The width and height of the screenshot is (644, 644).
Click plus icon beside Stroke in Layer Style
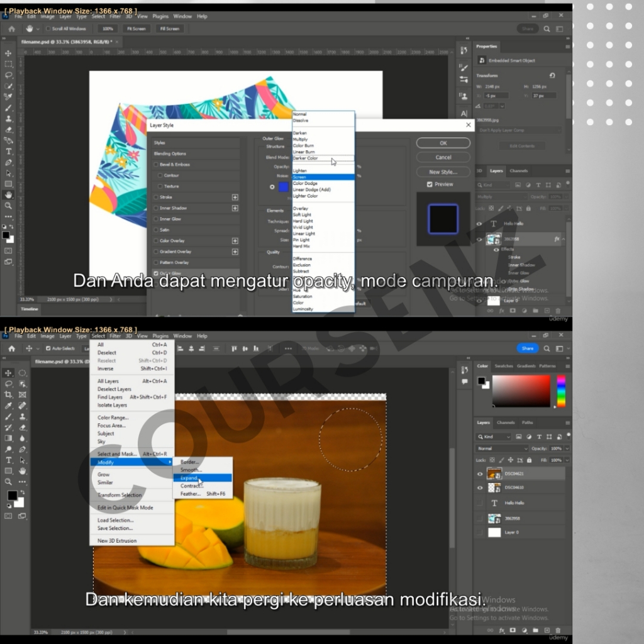pos(235,197)
